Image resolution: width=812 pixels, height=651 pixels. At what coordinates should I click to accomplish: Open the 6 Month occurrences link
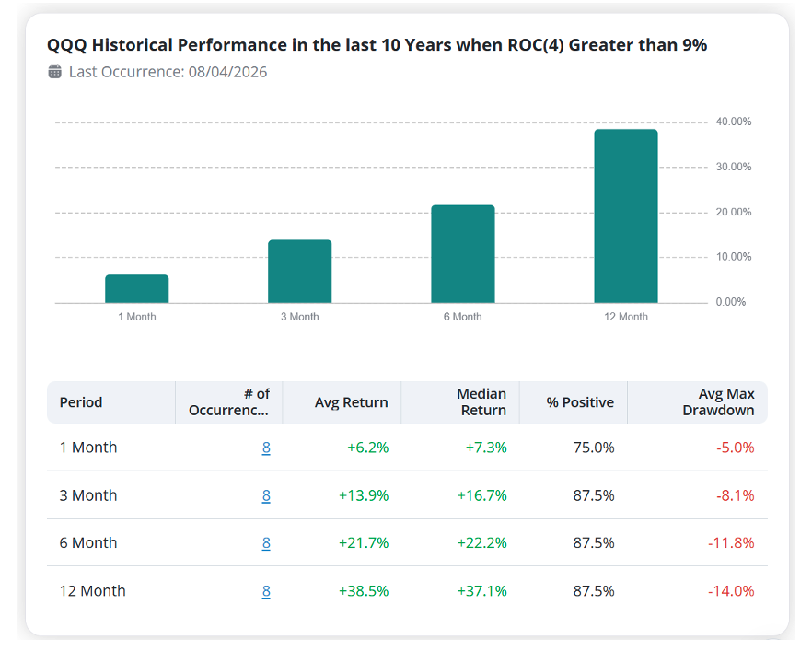pyautogui.click(x=266, y=542)
